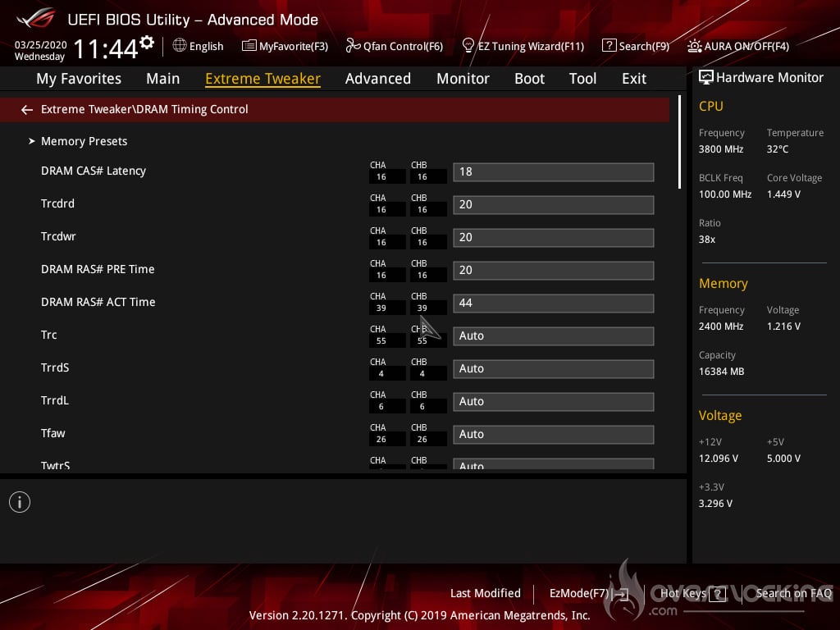Select Tfaw Auto field
The image size is (840, 630).
pos(554,435)
